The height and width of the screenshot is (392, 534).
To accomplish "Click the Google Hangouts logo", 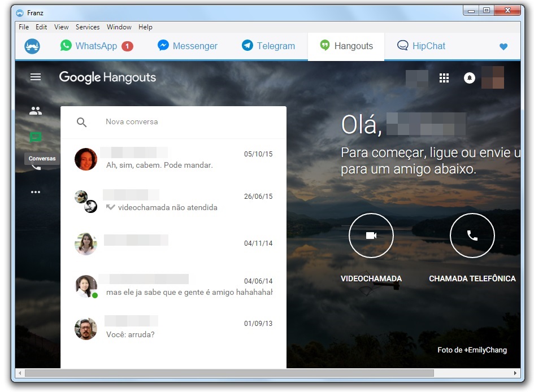I will click(107, 77).
